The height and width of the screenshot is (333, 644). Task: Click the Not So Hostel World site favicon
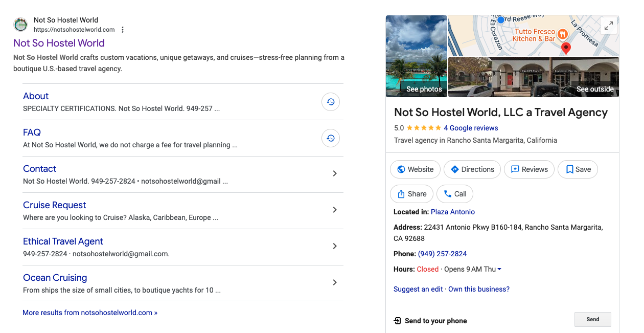tap(20, 25)
